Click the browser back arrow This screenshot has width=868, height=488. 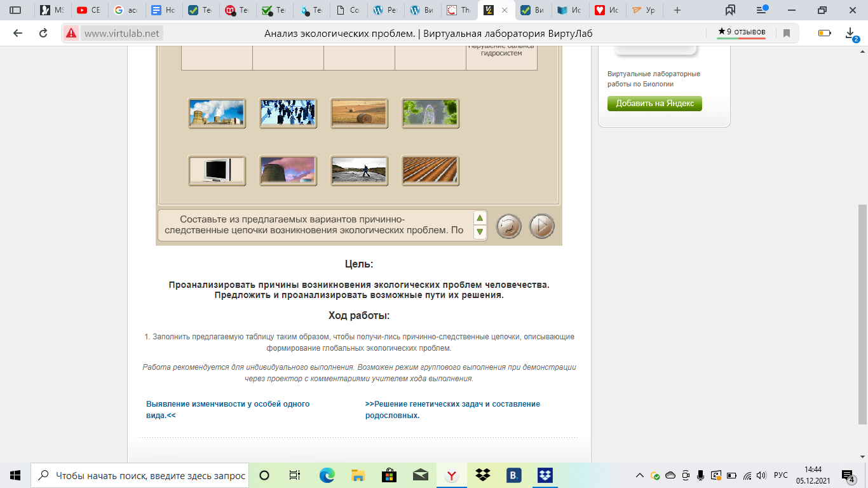[x=18, y=34]
